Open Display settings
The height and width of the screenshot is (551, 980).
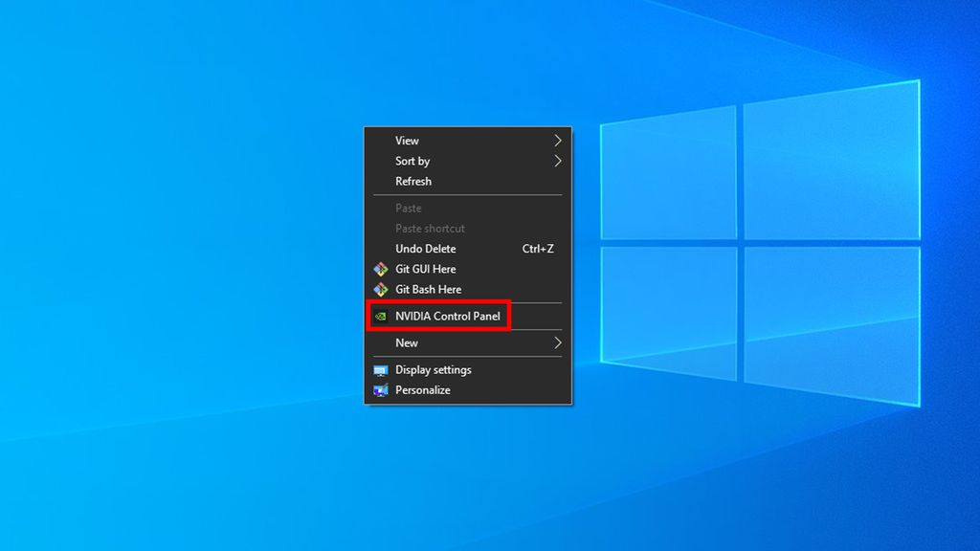tap(433, 370)
